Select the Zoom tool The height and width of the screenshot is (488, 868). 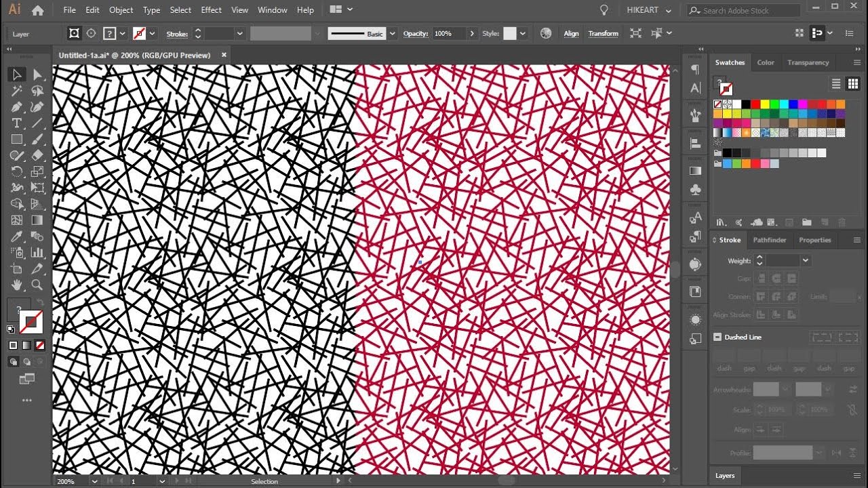pos(38,285)
